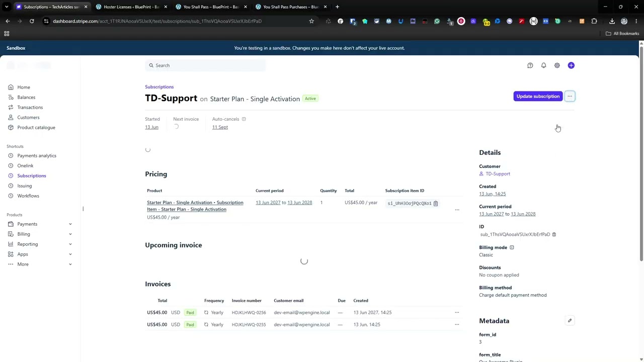Open the browser Extensions puzzle icon
This screenshot has width=644, height=362.
594,21
